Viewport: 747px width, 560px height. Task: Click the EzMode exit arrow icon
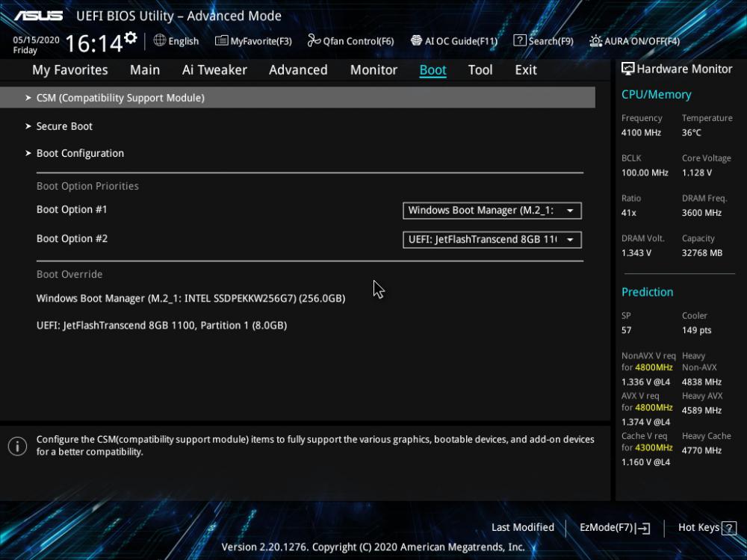pos(642,528)
